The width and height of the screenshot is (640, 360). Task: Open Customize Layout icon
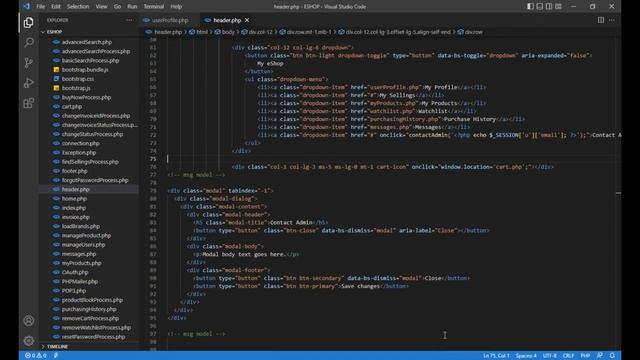point(558,7)
